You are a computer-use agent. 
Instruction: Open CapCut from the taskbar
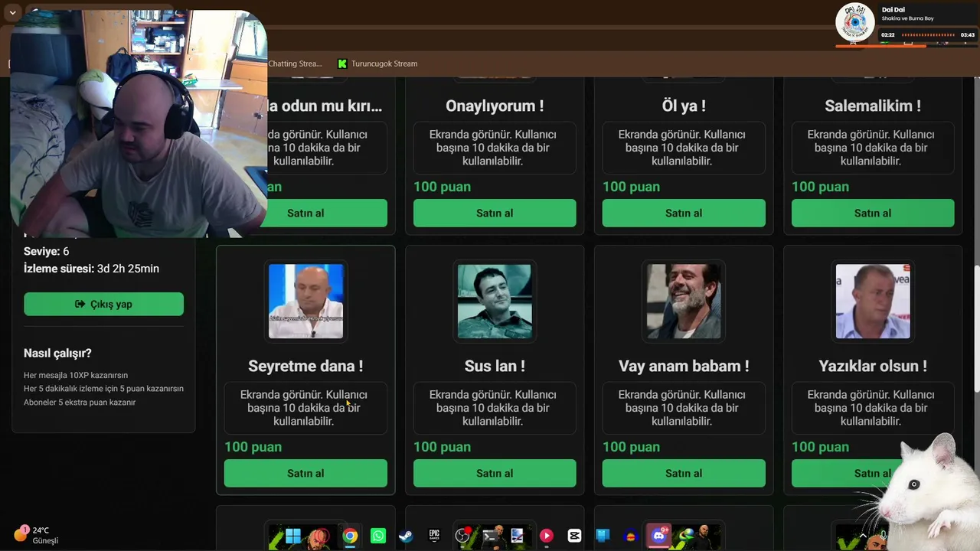[x=574, y=536]
